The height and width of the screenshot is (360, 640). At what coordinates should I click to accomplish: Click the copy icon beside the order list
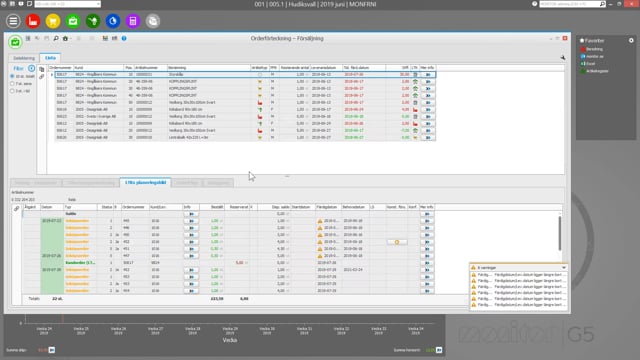click(x=42, y=69)
